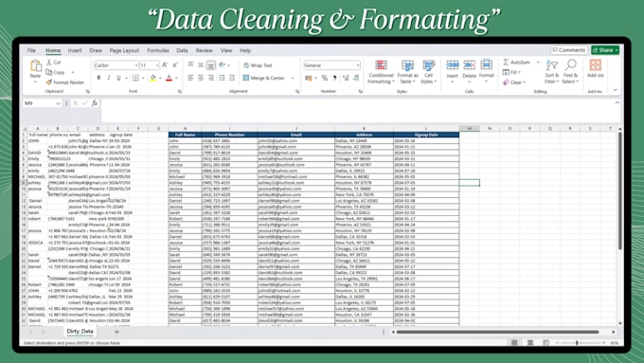This screenshot has height=363, width=644.
Task: Select the Dirty_Data sheet tab
Action: [x=80, y=332]
